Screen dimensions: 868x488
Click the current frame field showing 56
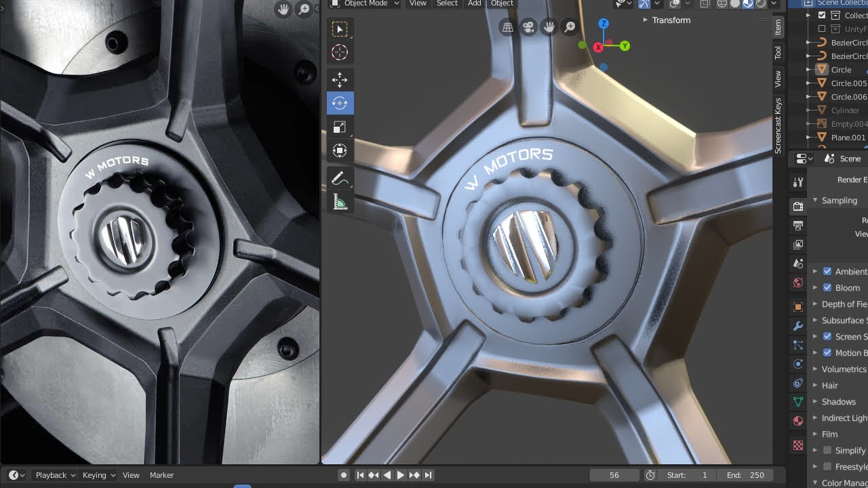614,475
